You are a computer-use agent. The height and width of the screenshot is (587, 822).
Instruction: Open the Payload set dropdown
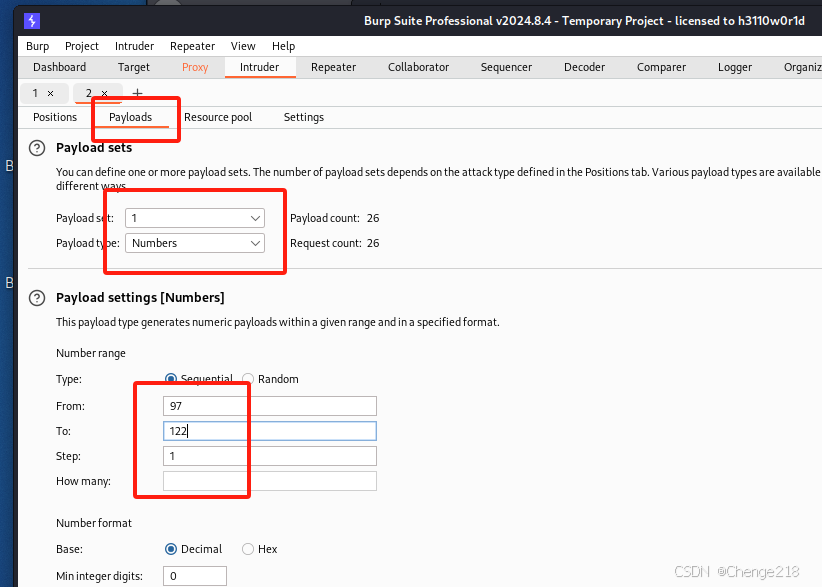coord(195,218)
